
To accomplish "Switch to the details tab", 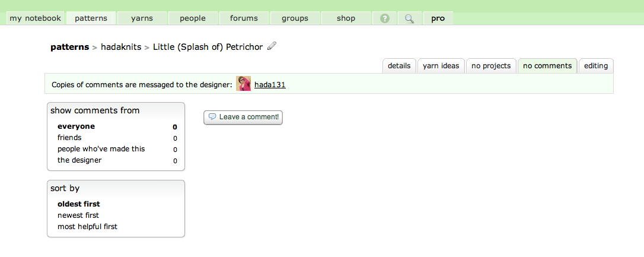I will click(399, 66).
